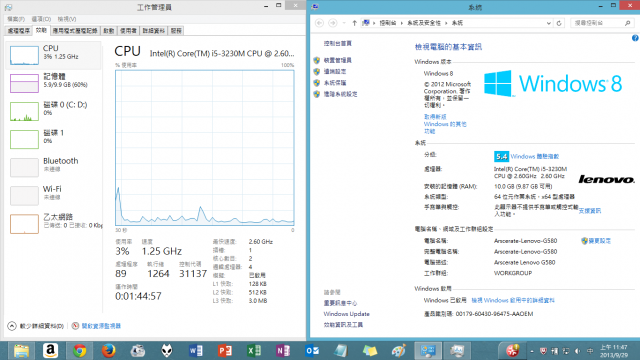Open Google Chrome on the taskbar

pyautogui.click(x=80, y=351)
